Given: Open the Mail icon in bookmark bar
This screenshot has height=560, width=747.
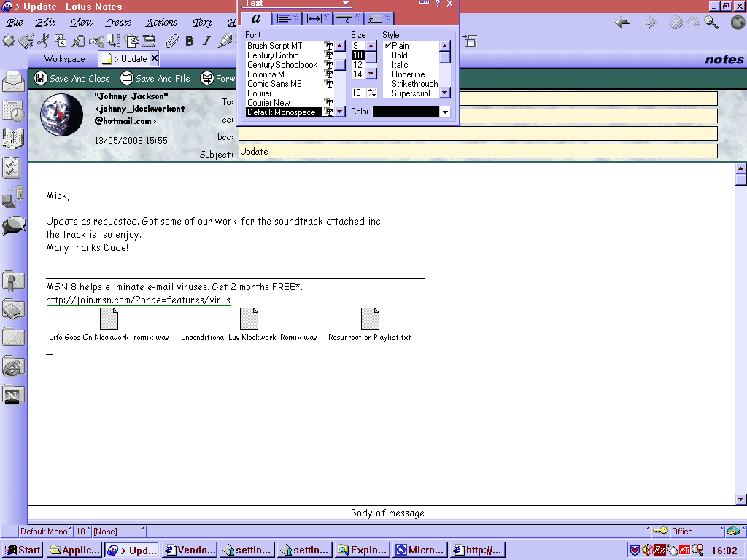Looking at the screenshot, I should [13, 82].
